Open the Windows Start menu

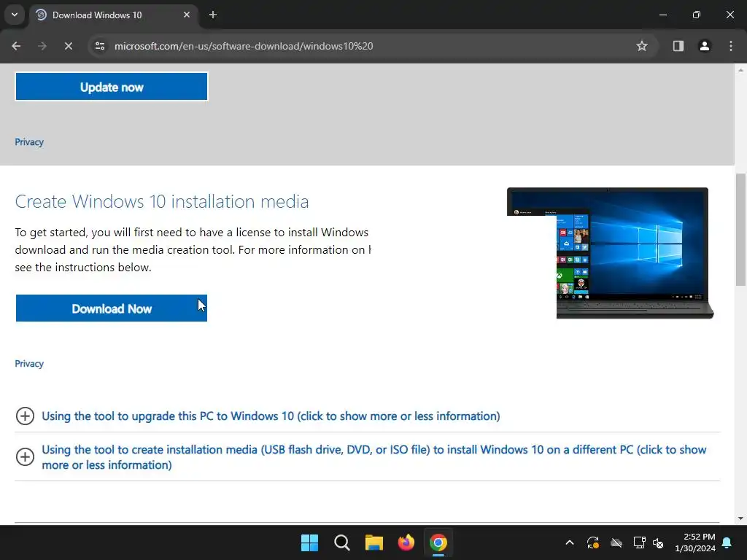309,542
